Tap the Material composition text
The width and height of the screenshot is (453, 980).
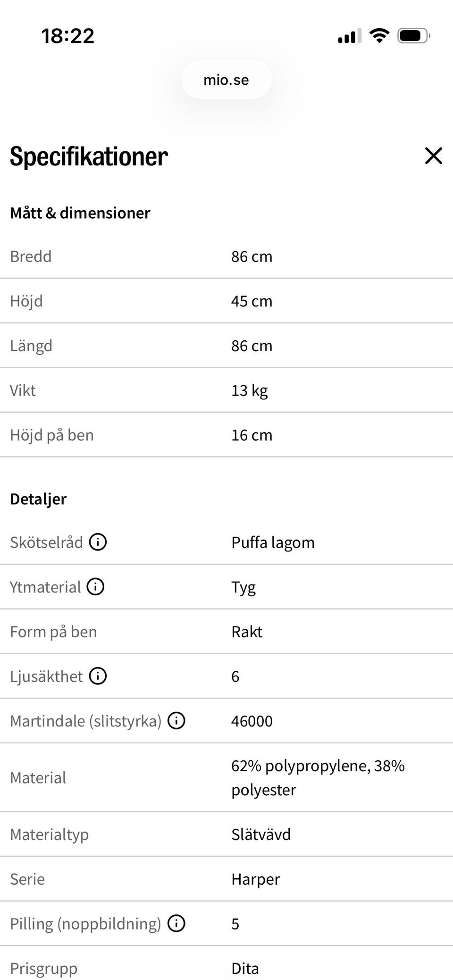coord(318,778)
